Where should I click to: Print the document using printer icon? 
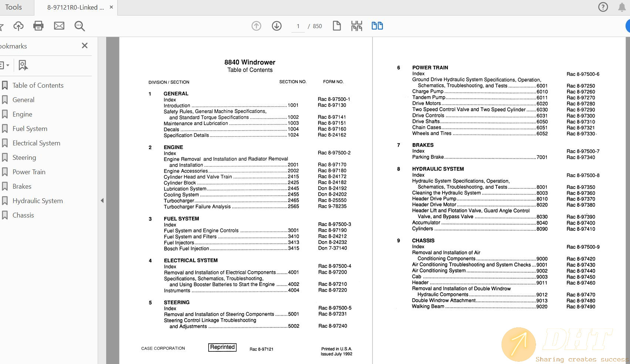coord(38,26)
